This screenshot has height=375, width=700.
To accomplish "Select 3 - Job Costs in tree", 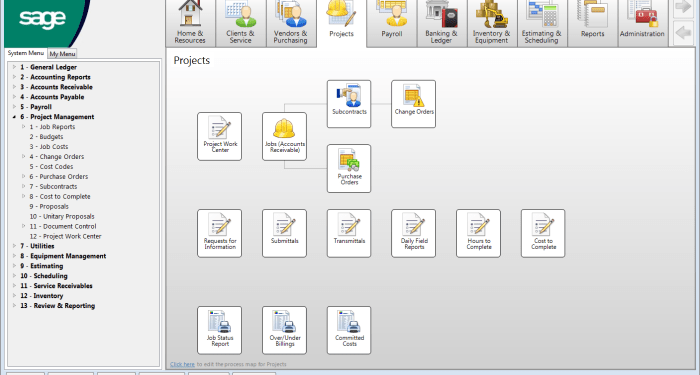I will point(49,146).
